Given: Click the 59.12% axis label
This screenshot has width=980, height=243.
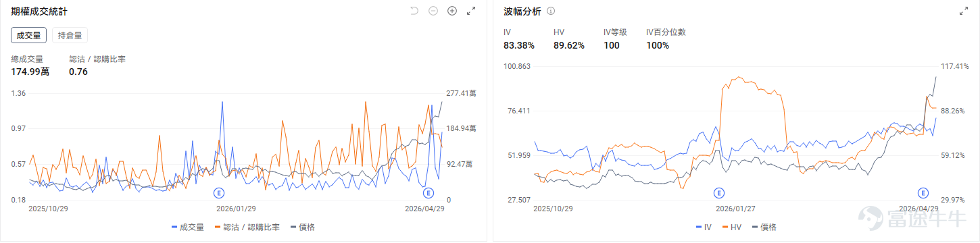Looking at the screenshot, I should click(952, 155).
